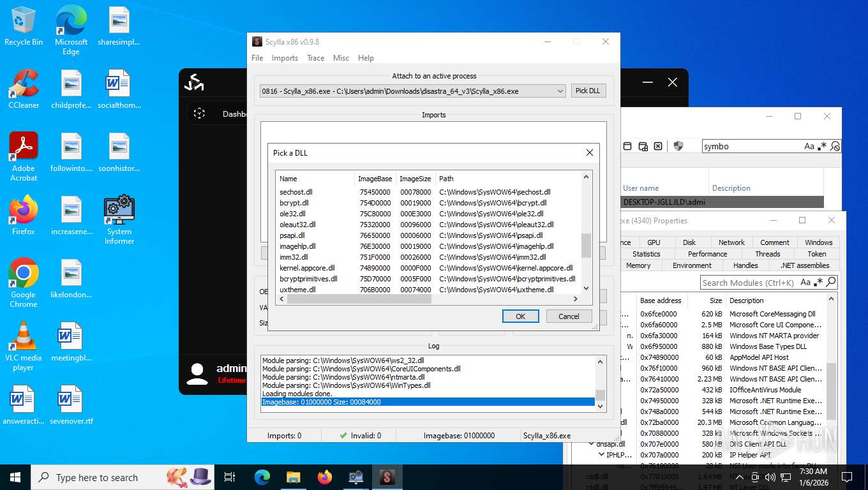The image size is (868, 490).
Task: Select sharesimpl image file on desktop
Action: click(x=119, y=27)
